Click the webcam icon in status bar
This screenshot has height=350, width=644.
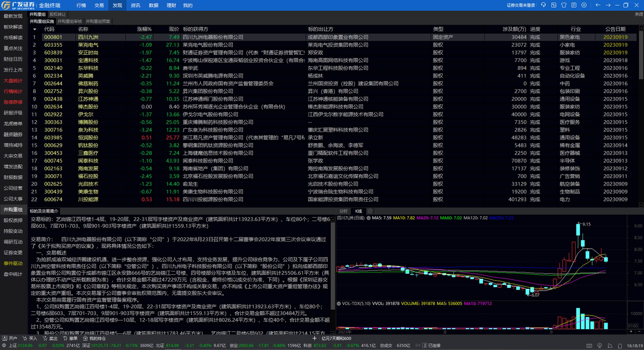600,346
